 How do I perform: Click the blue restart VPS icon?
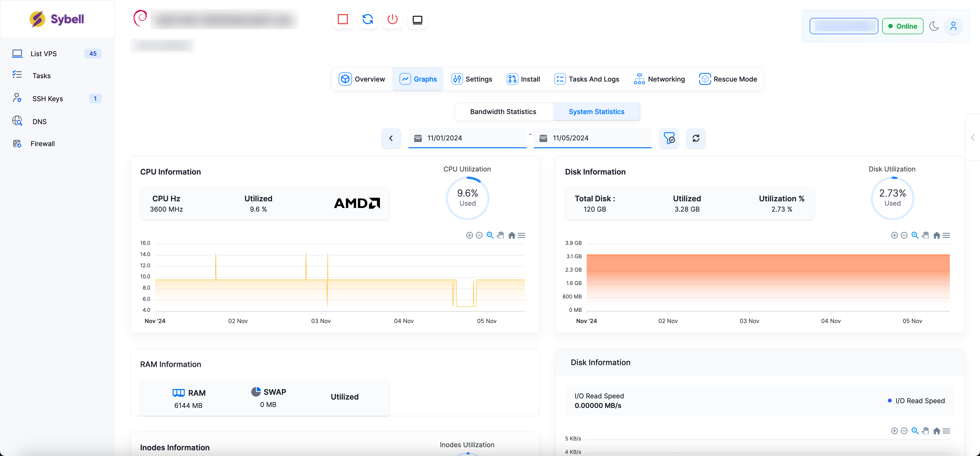pos(367,19)
